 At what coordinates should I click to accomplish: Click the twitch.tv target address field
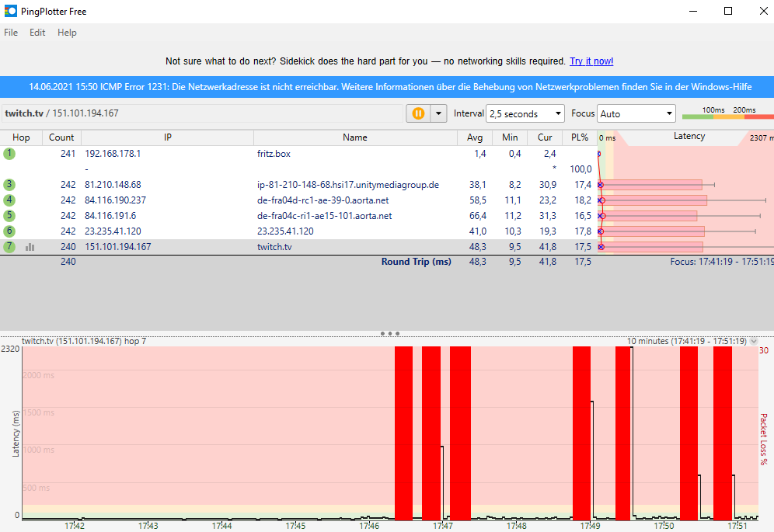point(202,113)
